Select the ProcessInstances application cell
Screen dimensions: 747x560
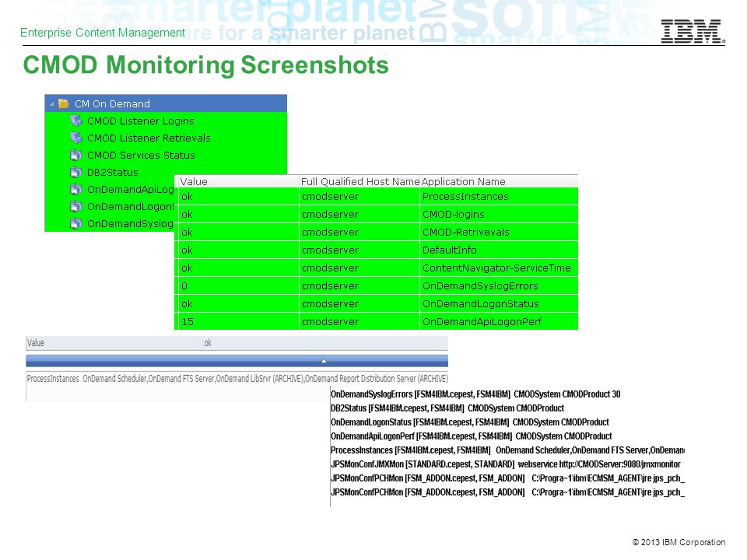tap(499, 196)
